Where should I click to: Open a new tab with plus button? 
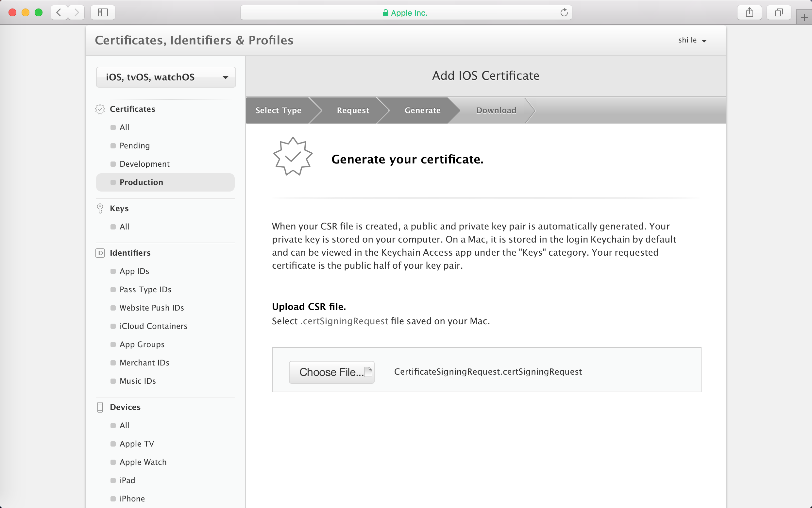click(x=804, y=17)
